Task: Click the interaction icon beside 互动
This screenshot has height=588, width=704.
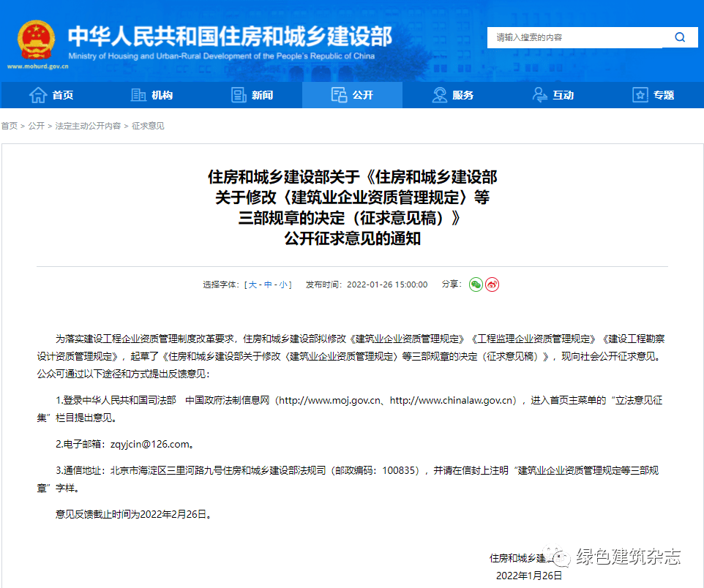Action: click(x=539, y=94)
